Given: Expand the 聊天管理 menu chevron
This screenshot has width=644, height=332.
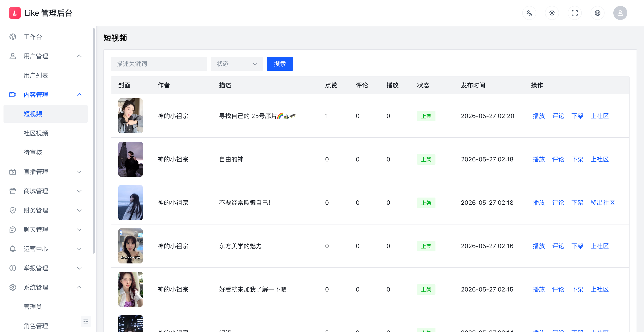Looking at the screenshot, I should 79,230.
